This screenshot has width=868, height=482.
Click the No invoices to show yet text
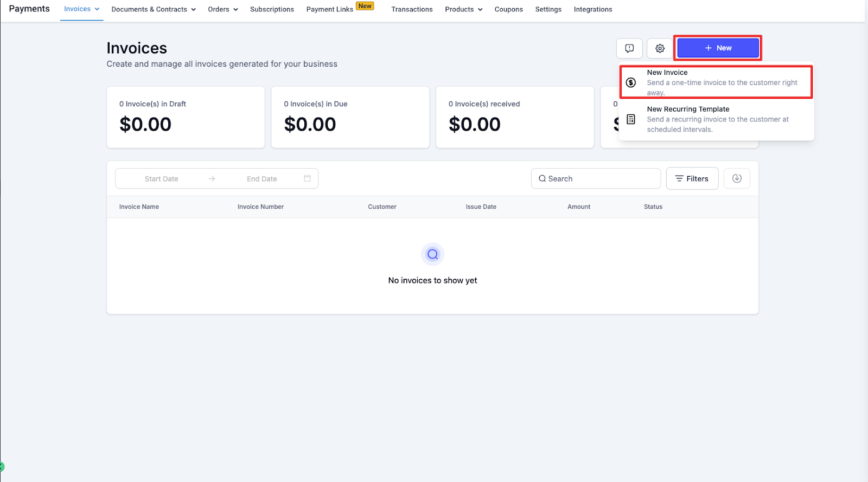tap(432, 280)
